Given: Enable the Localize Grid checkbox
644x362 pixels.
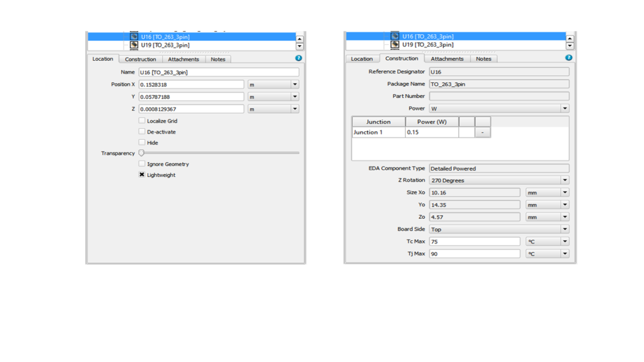Looking at the screenshot, I should click(x=142, y=121).
